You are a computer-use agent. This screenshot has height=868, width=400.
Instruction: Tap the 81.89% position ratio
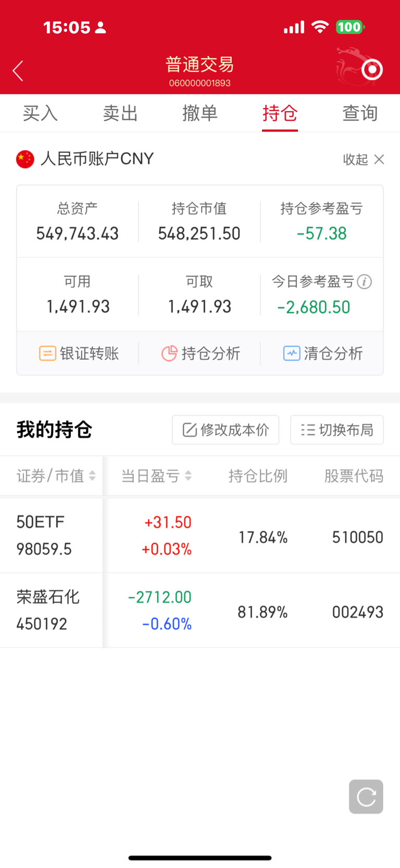pyautogui.click(x=262, y=612)
